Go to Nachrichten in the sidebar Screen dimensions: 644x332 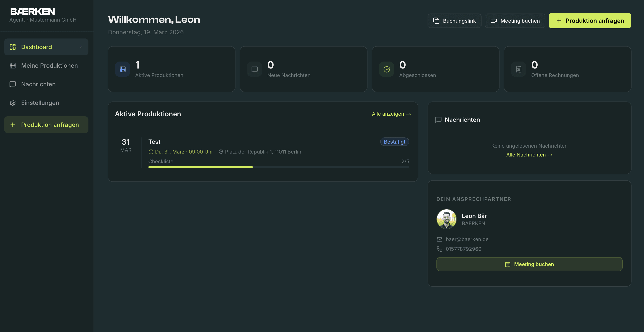(38, 84)
